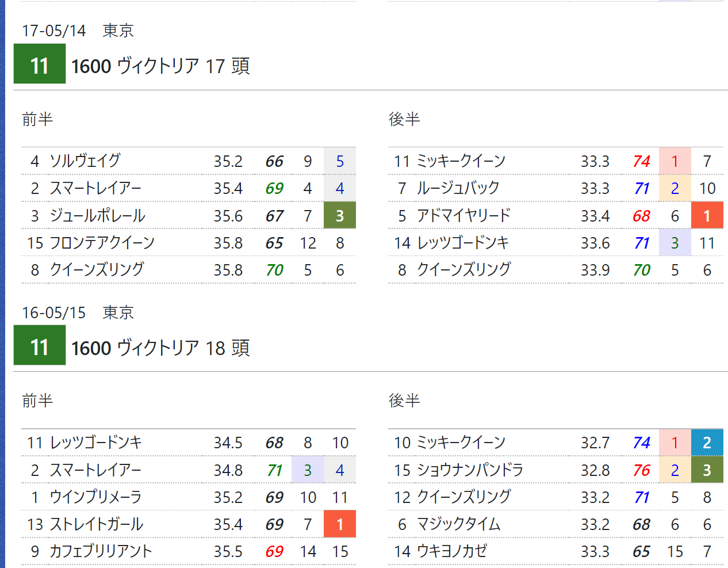Open the 1600 ヴィクトリア 18 頭 race title
Viewport: 728px width, 568px height.
160,348
